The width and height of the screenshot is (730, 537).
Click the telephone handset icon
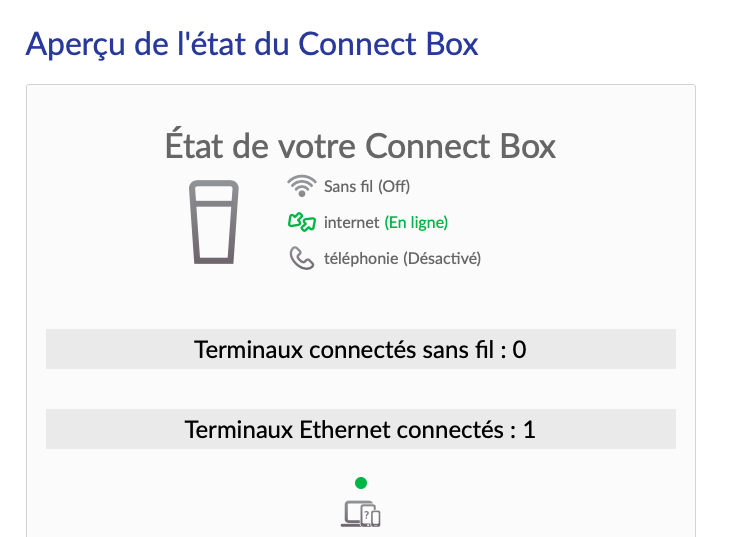pyautogui.click(x=301, y=258)
